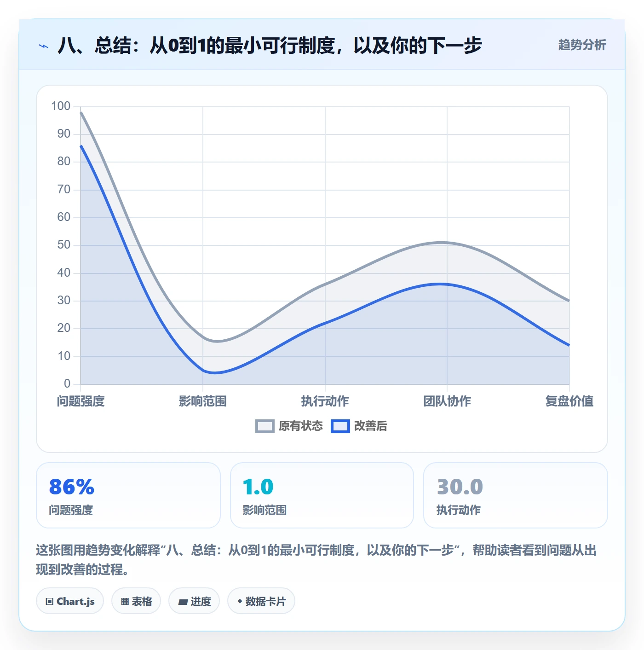The image size is (644, 650).
Task: Toggle the 改善后 legend color swatch
Action: (340, 426)
